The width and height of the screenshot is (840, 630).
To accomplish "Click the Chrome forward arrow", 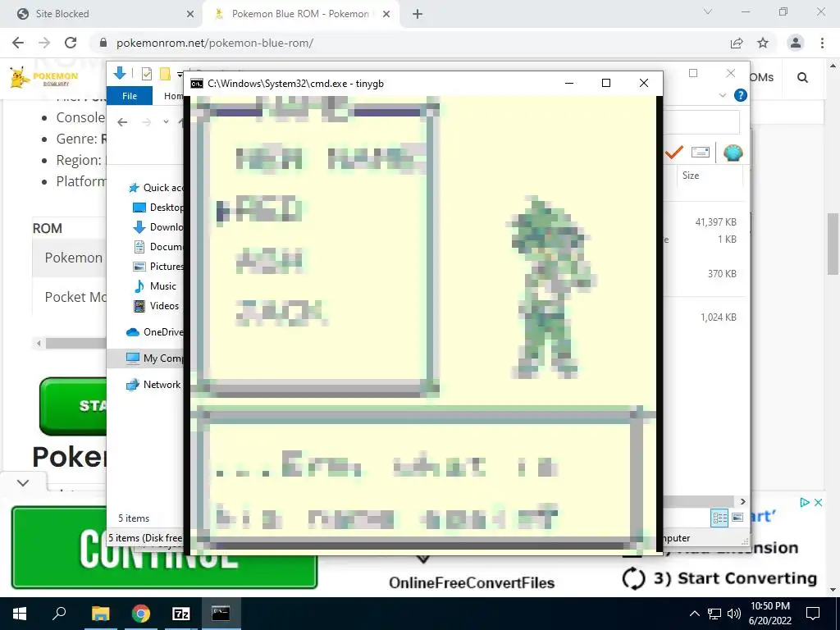I will click(x=44, y=43).
